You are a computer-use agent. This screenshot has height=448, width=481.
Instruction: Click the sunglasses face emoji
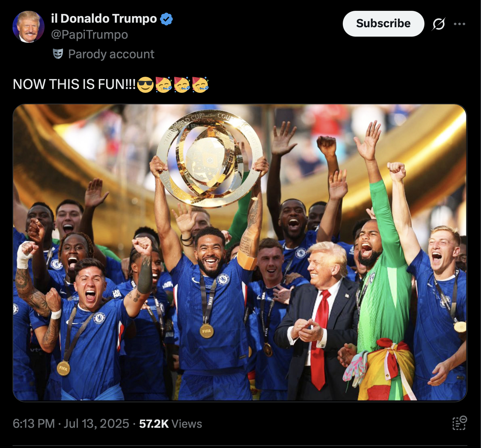point(145,85)
